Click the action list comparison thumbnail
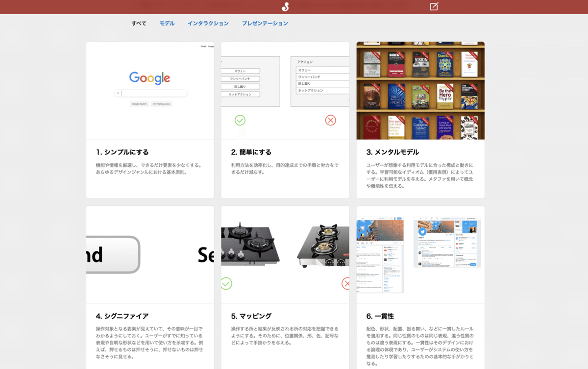The image size is (588, 369). [285, 91]
